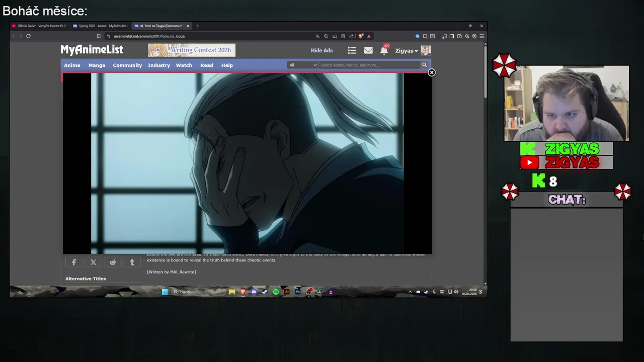Open Photoshop from the taskbar

[x=298, y=292]
